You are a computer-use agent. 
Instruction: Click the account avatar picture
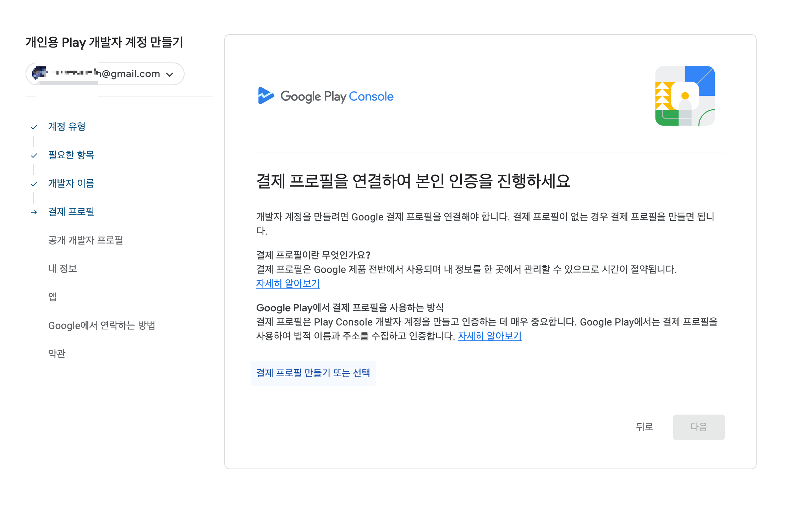click(39, 73)
